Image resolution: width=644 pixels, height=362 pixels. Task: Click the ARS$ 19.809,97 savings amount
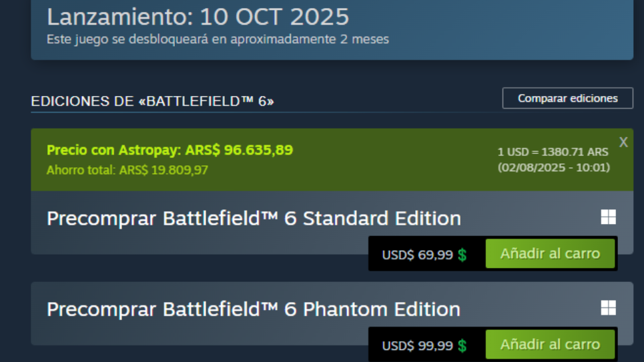(164, 170)
